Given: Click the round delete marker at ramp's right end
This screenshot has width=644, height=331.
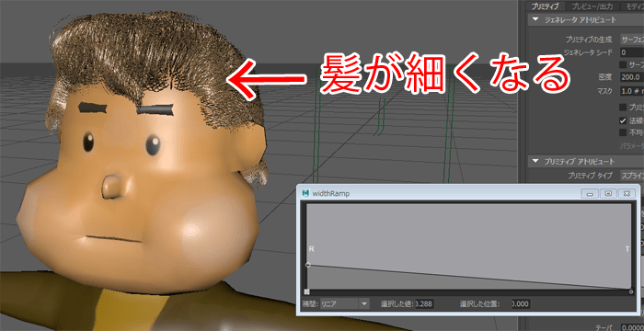Looking at the screenshot, I should click(631, 292).
